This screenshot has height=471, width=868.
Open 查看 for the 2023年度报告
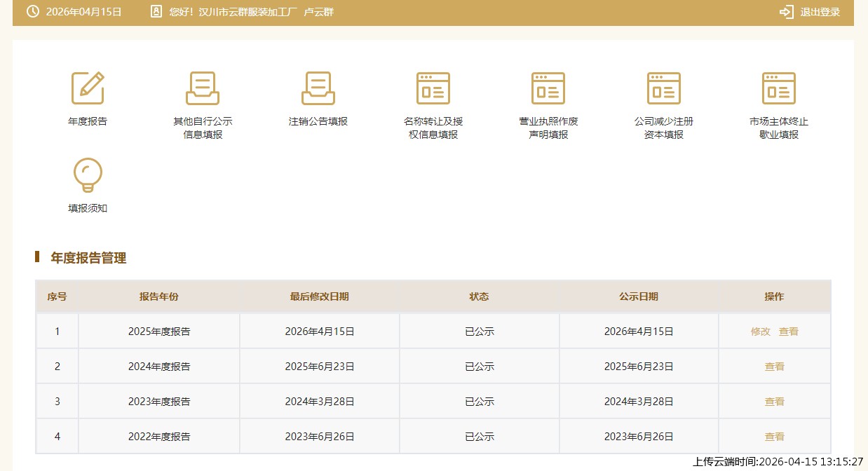[775, 402]
